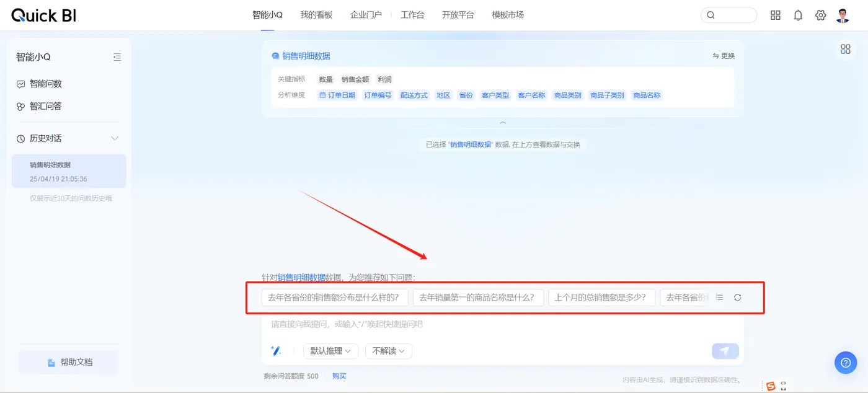Open 销售明细数据 history conversation
The image size is (868, 393).
pos(69,171)
